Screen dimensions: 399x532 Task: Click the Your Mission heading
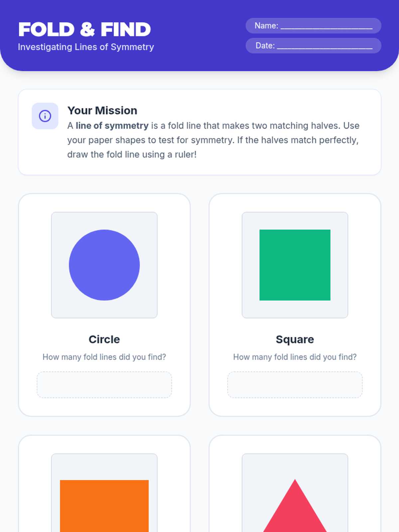[x=102, y=110]
